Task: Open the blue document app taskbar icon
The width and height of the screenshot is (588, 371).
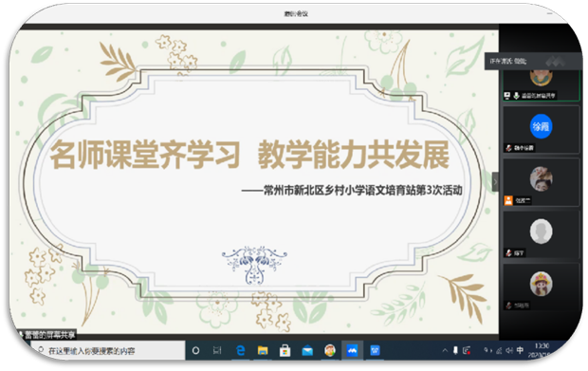Action: tap(375, 351)
